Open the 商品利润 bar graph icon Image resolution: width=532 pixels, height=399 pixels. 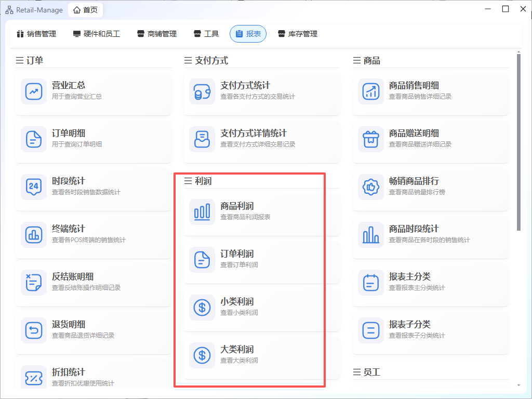pyautogui.click(x=202, y=212)
